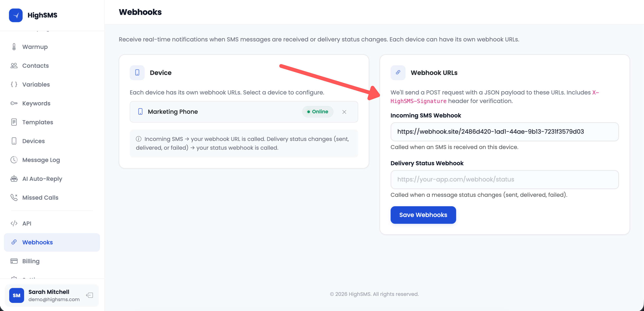Image resolution: width=644 pixels, height=311 pixels.
Task: Click the Save Webhooks button
Action: coord(423,215)
